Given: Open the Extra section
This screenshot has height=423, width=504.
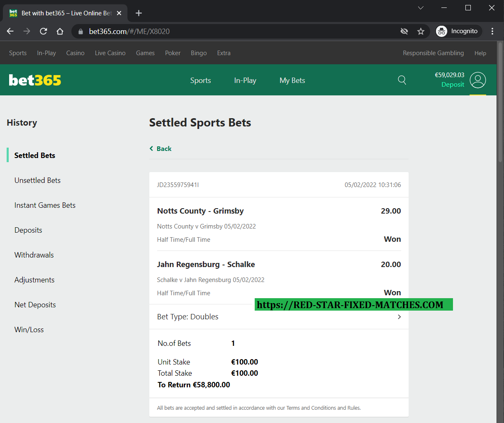Looking at the screenshot, I should [x=224, y=53].
